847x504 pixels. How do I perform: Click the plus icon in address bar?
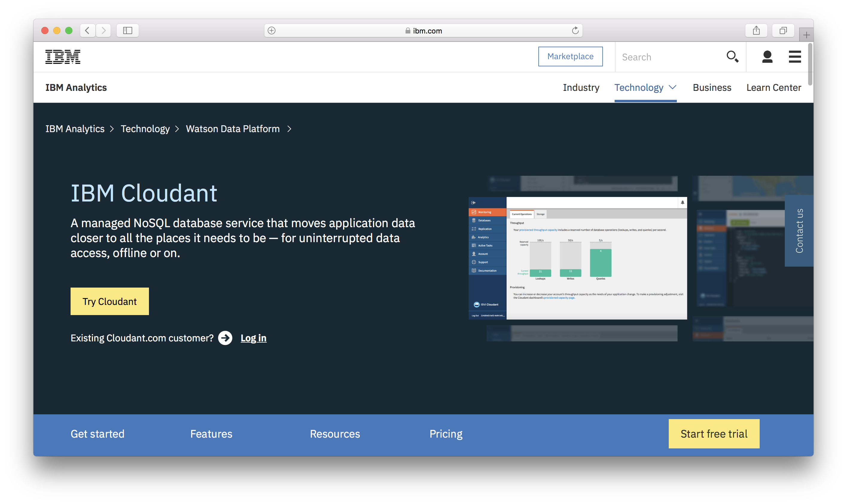(272, 30)
